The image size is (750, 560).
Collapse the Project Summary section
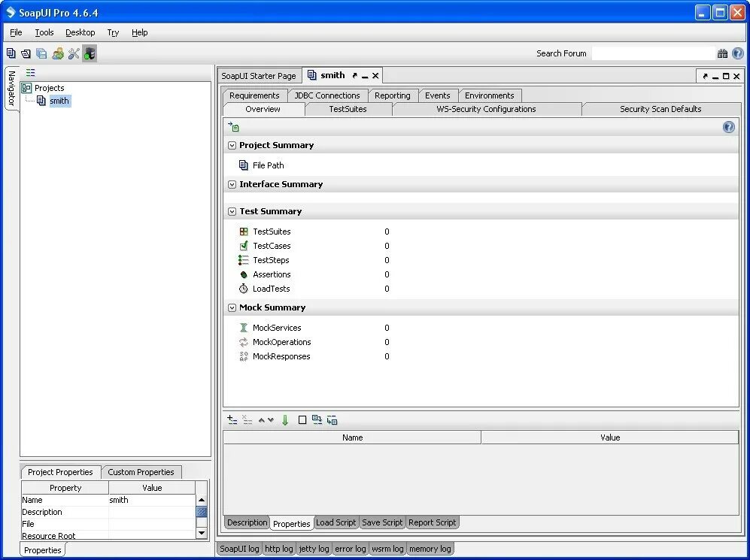[232, 145]
